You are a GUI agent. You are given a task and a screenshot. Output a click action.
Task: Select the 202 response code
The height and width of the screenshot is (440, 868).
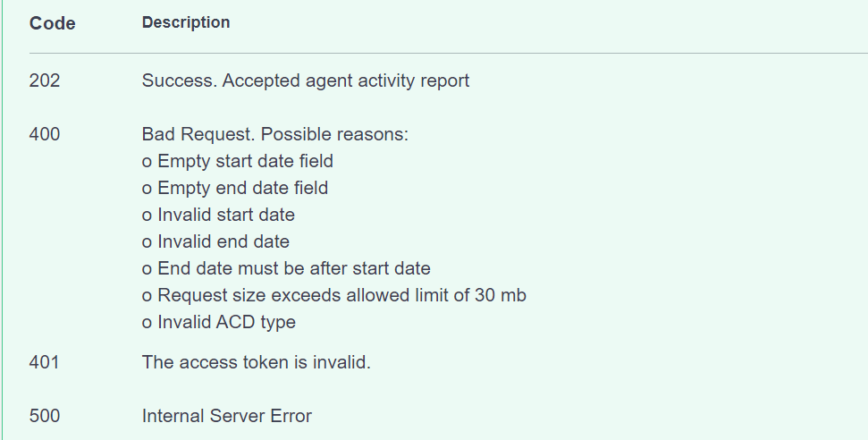(x=45, y=80)
